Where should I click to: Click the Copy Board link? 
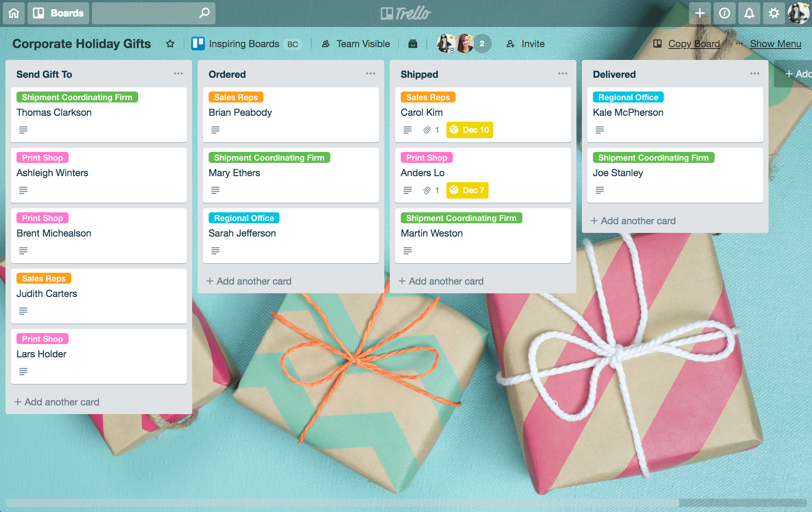click(694, 44)
